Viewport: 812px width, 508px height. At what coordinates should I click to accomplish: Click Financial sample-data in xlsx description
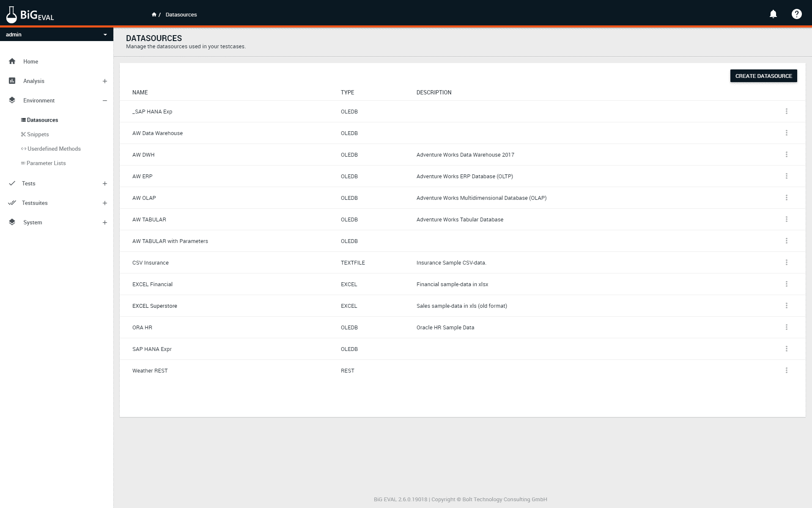pyautogui.click(x=452, y=284)
